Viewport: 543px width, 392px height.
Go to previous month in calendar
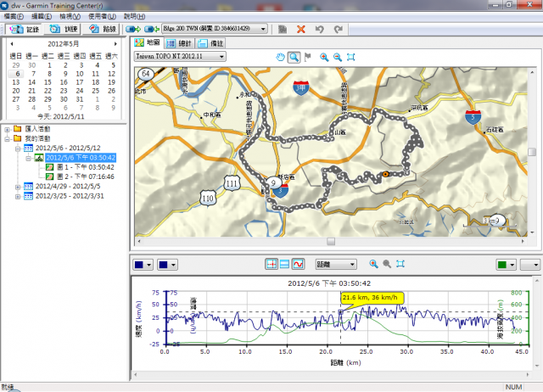(x=12, y=44)
